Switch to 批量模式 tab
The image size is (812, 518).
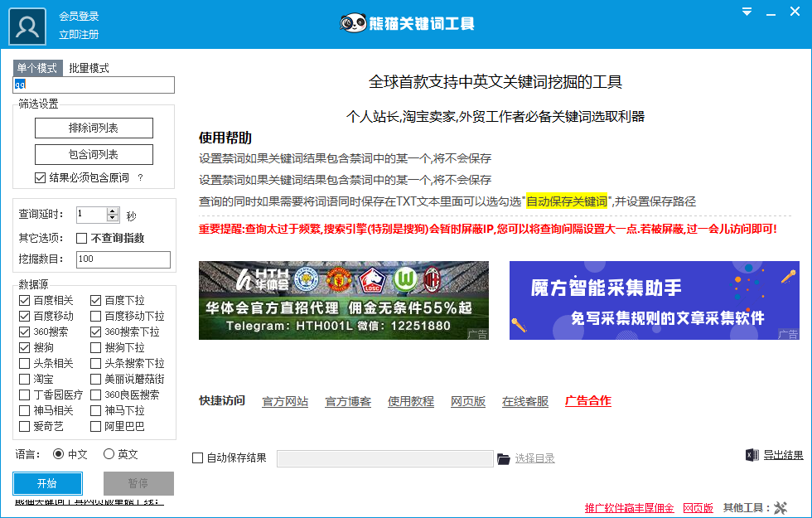[89, 68]
